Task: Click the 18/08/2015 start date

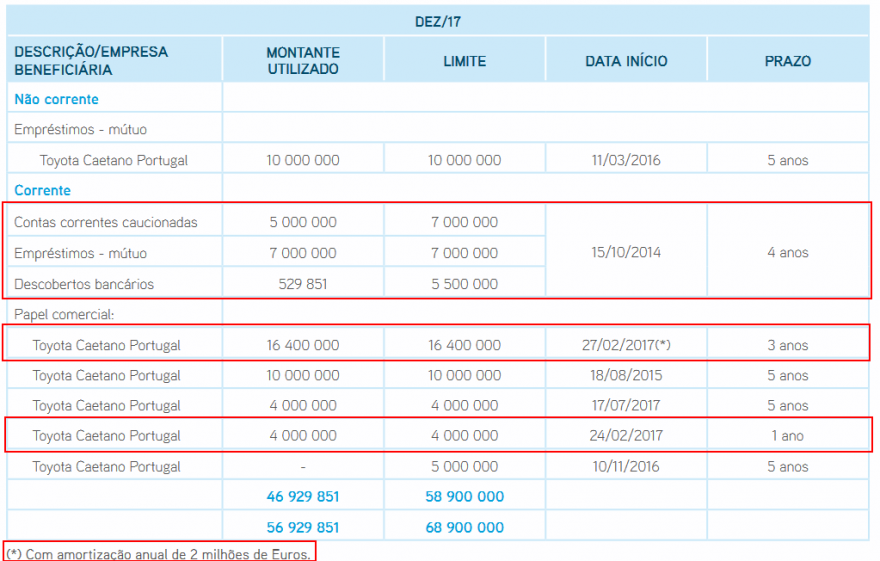Action: pyautogui.click(x=626, y=375)
